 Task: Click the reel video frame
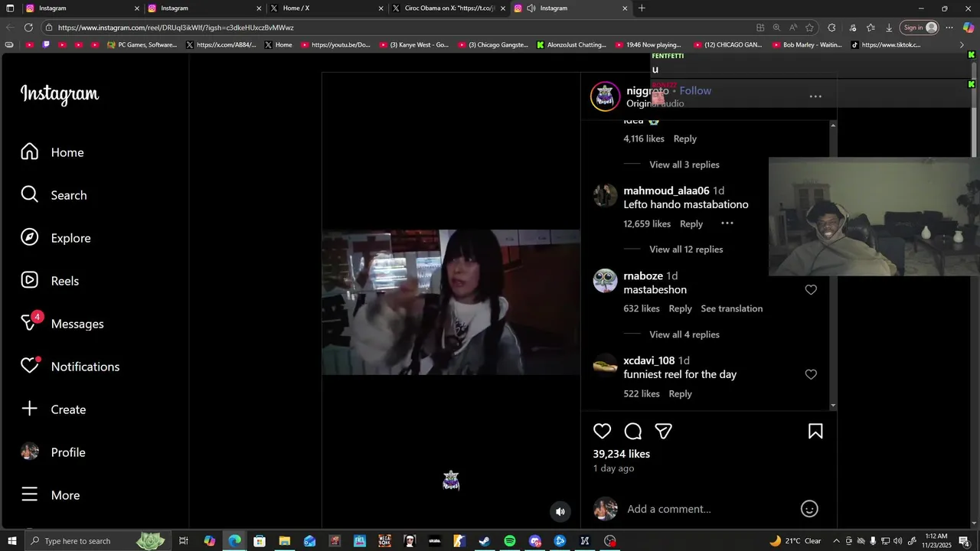point(451,302)
